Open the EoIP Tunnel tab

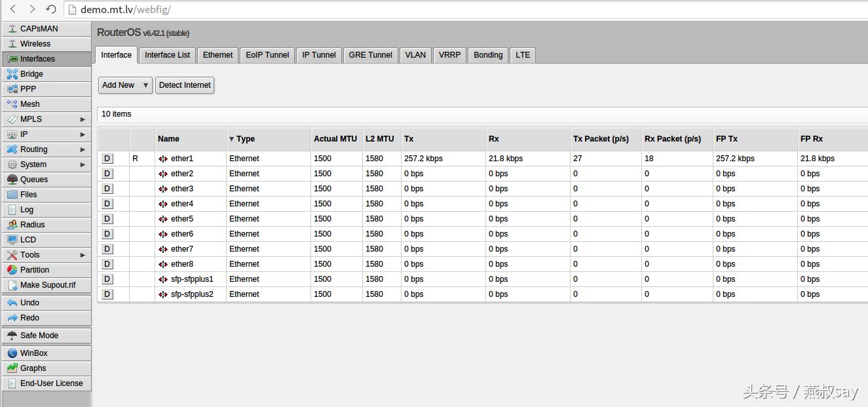click(x=267, y=55)
